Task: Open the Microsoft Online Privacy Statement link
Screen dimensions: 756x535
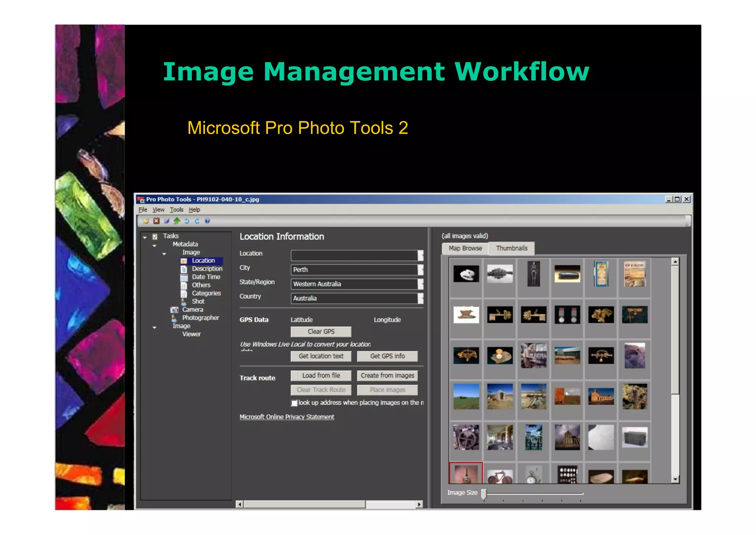Action: pyautogui.click(x=287, y=417)
